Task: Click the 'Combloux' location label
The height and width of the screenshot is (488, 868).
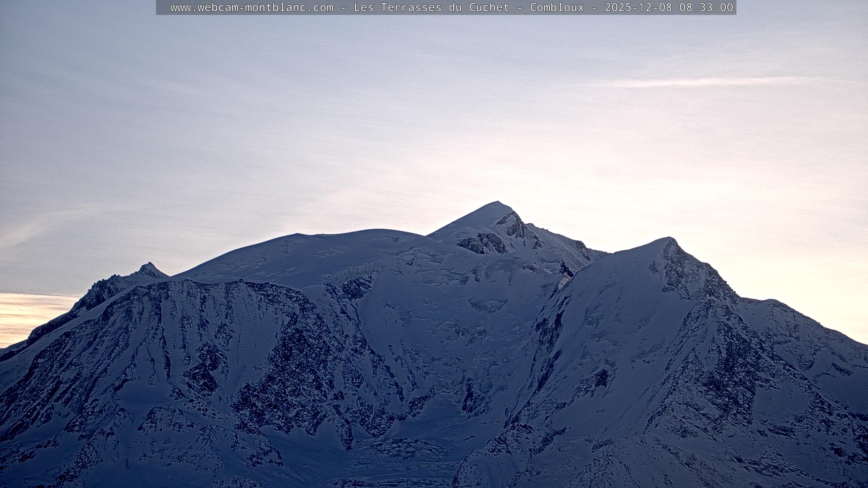Action: (x=557, y=7)
